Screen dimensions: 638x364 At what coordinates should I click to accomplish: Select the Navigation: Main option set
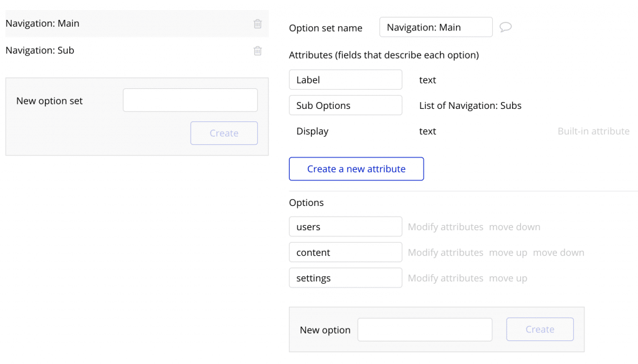tap(93, 24)
